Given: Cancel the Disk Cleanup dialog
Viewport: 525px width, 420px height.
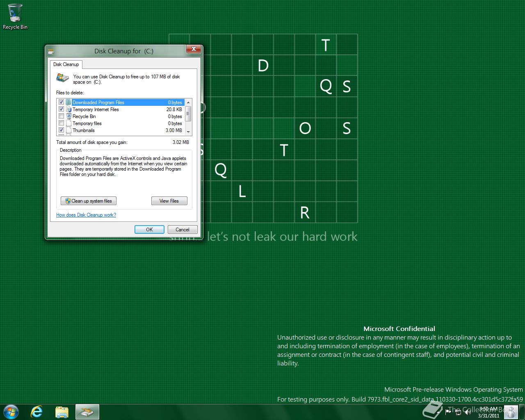Looking at the screenshot, I should point(183,230).
